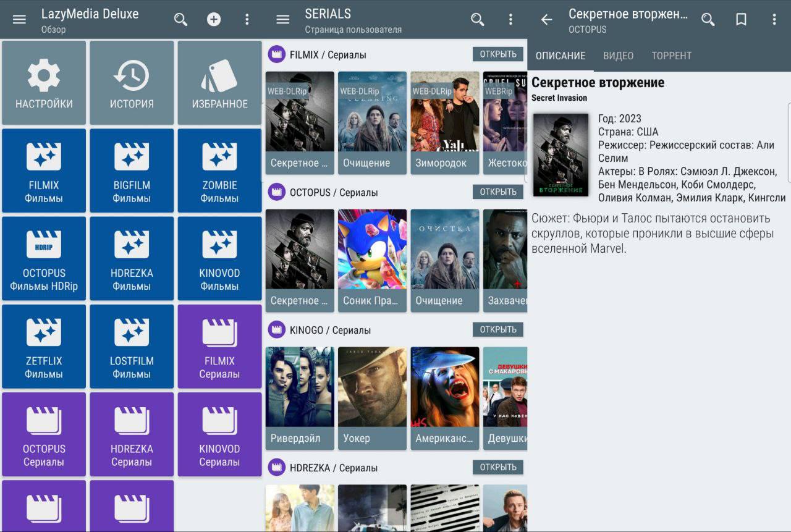Open the LazyMedia Deluxe three-dot overflow menu

tap(247, 19)
